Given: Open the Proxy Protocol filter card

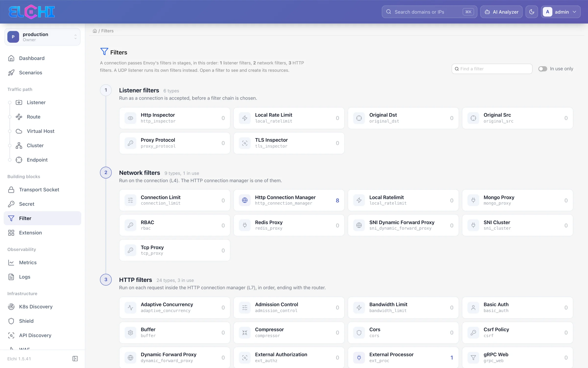Looking at the screenshot, I should (175, 143).
